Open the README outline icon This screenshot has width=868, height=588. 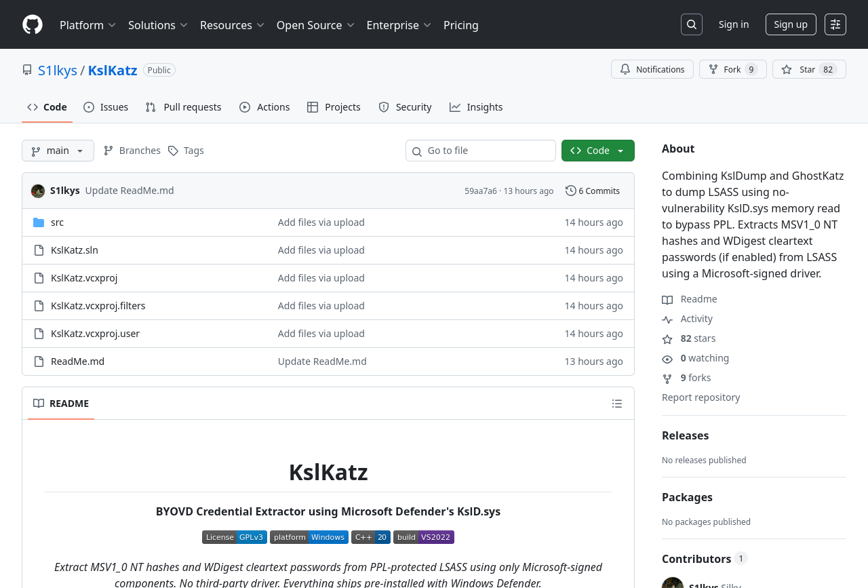pyautogui.click(x=616, y=404)
